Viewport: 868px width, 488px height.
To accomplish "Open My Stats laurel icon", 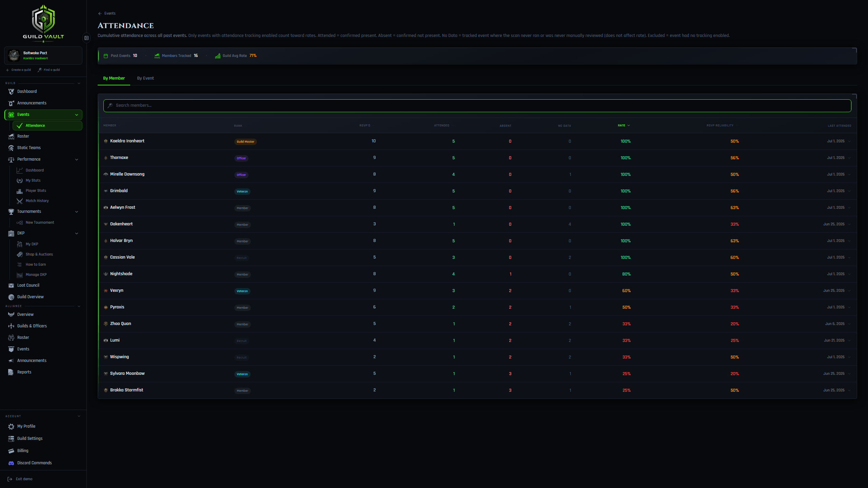I will coord(20,181).
